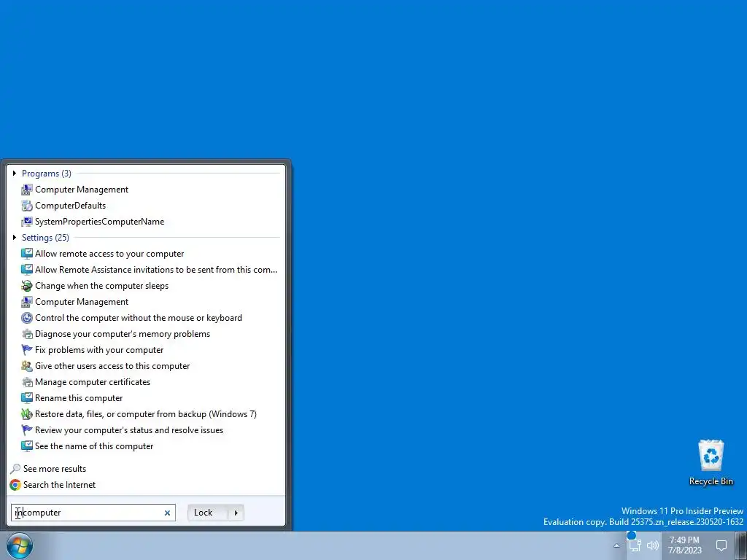
Task: Click icon for Manage computer certificates
Action: pos(27,382)
